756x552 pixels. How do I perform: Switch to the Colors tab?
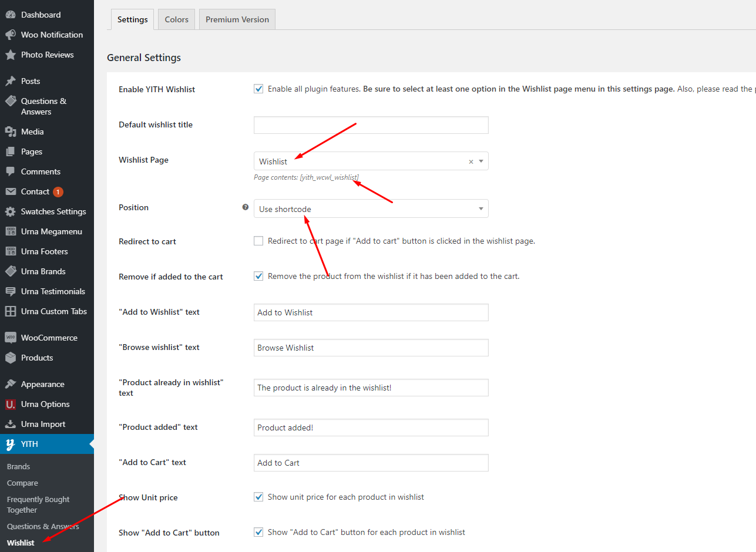coord(177,19)
